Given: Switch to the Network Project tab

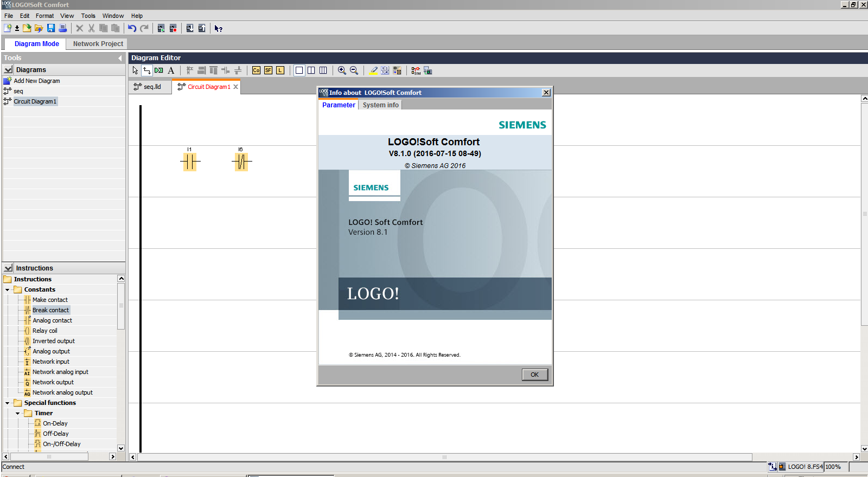Looking at the screenshot, I should [98, 44].
